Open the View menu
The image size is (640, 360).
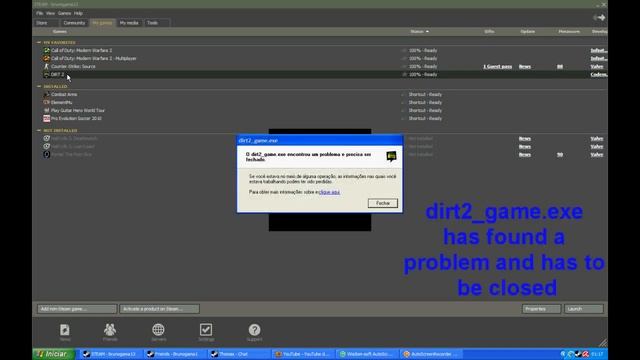50,13
